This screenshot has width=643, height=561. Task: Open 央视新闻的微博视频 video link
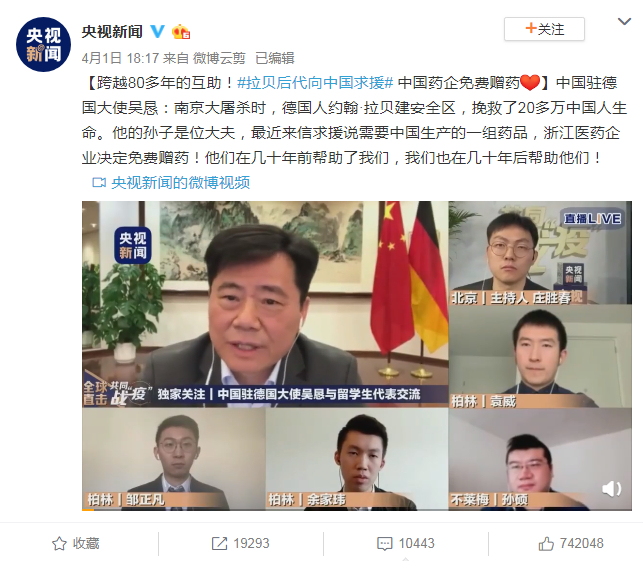pyautogui.click(x=180, y=182)
